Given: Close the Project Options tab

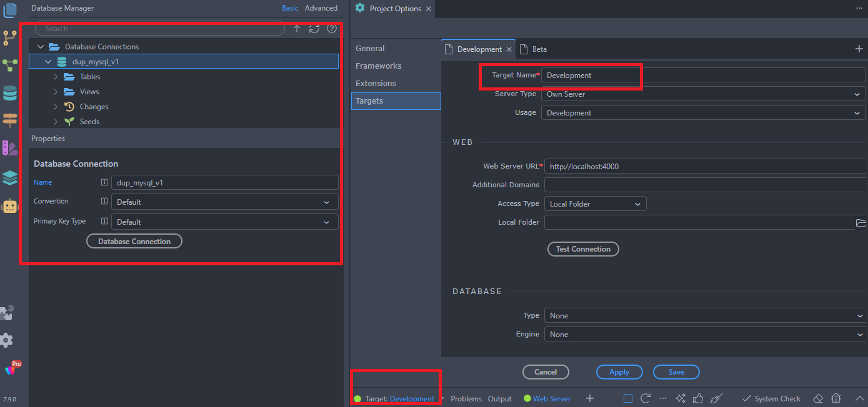Looking at the screenshot, I should point(428,9).
